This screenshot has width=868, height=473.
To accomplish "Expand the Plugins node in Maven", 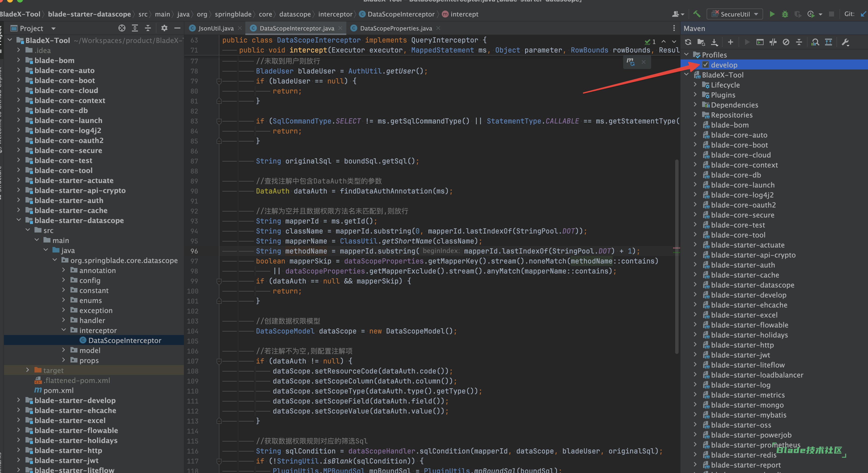I will [x=695, y=95].
